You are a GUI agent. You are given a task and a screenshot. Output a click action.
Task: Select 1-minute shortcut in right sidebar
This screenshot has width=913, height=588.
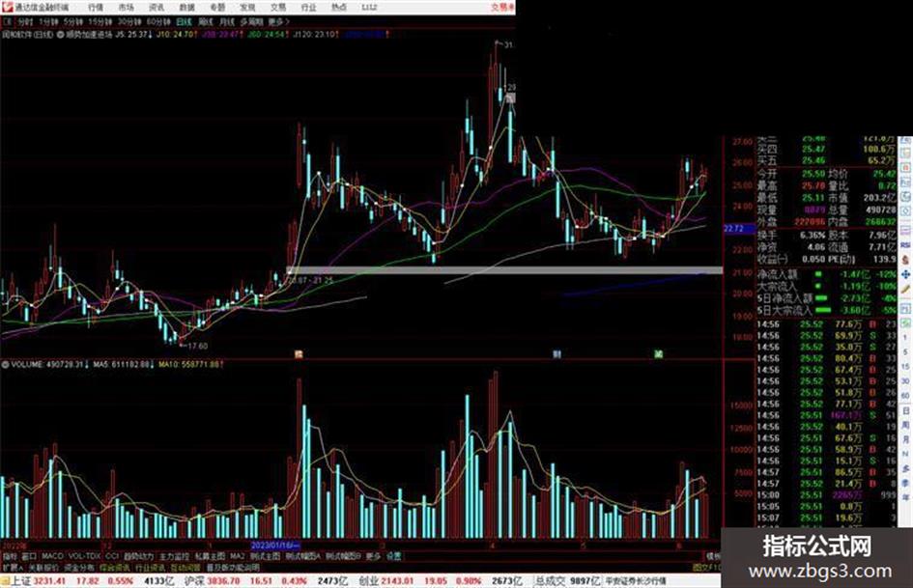[905, 337]
